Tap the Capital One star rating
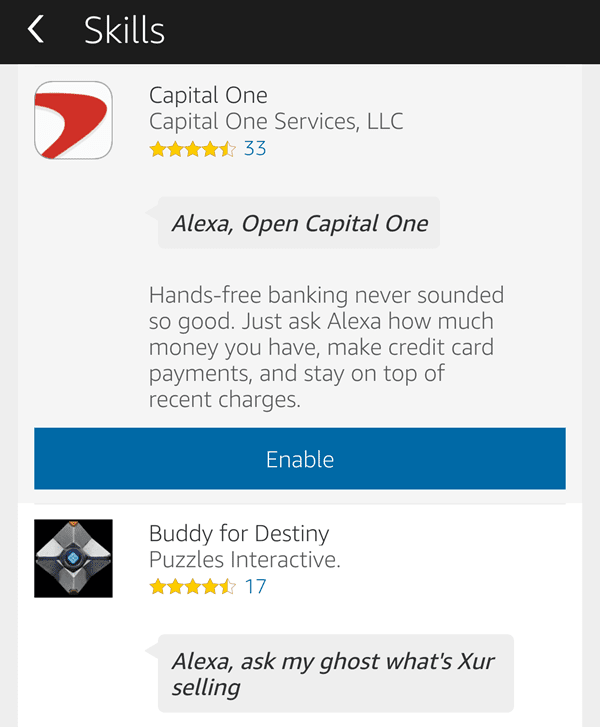This screenshot has width=600, height=727. tap(192, 149)
